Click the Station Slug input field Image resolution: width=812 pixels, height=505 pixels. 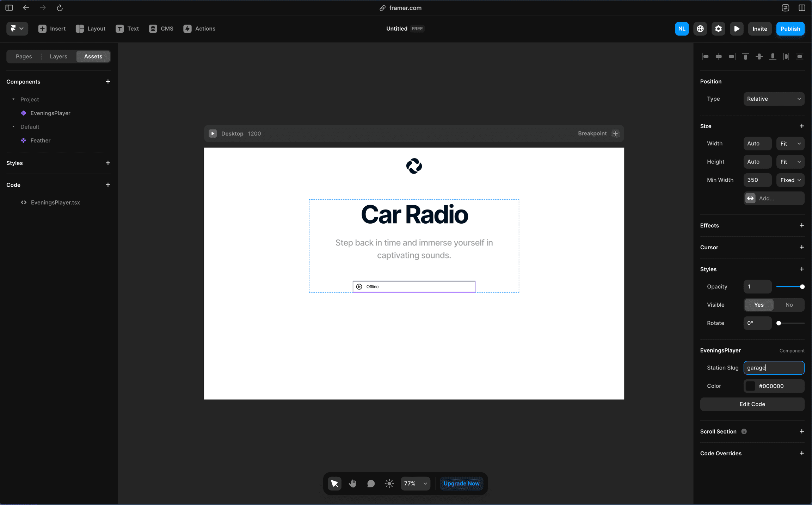[x=774, y=368]
